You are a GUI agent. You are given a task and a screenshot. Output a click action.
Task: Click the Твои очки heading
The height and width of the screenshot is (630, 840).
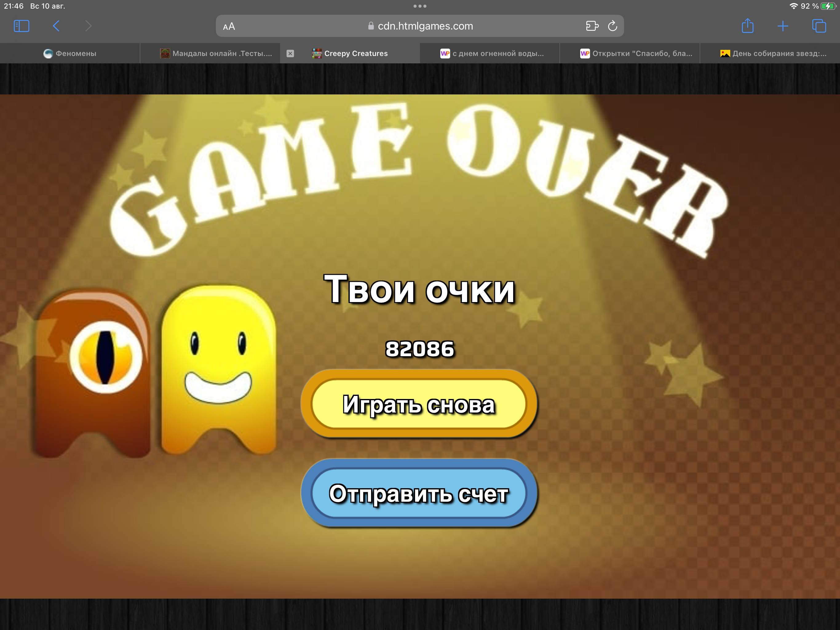tap(420, 289)
